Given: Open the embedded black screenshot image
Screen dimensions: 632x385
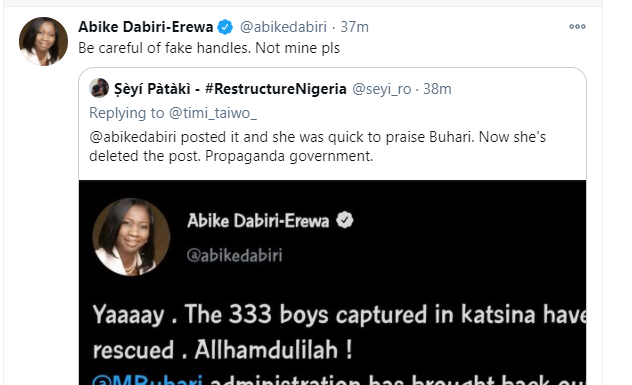Looking at the screenshot, I should (333, 282).
